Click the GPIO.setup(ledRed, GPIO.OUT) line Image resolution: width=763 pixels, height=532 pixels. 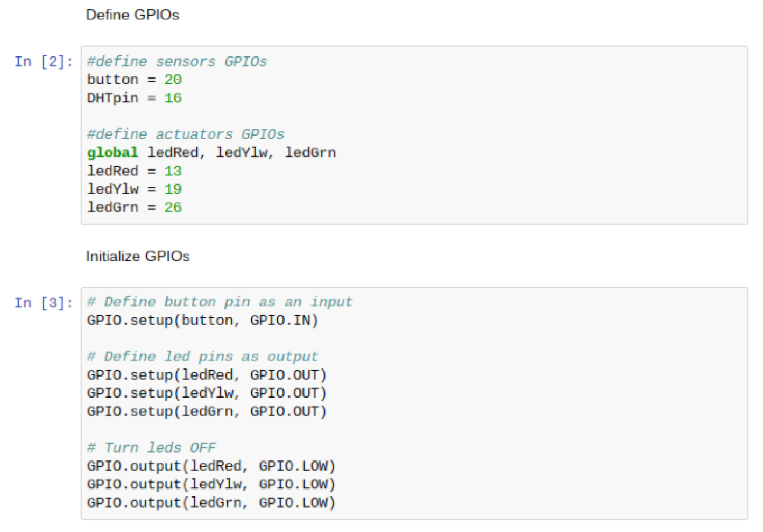point(207,375)
